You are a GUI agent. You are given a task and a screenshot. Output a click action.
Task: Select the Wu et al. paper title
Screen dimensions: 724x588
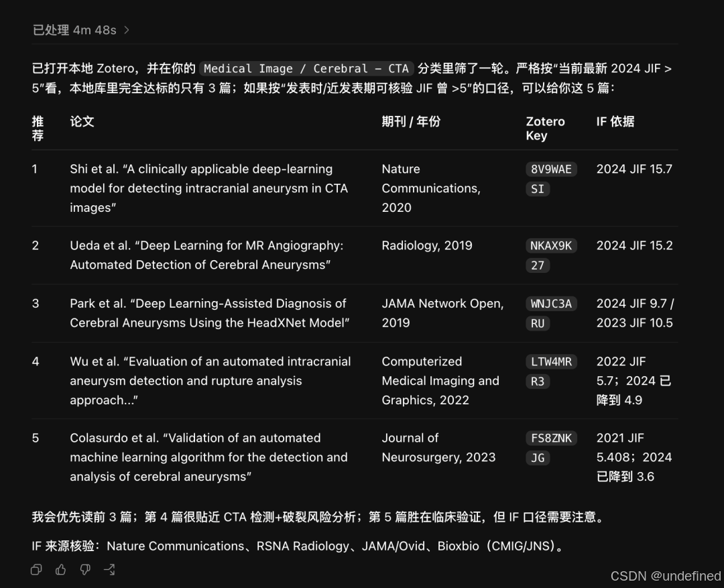coord(210,381)
